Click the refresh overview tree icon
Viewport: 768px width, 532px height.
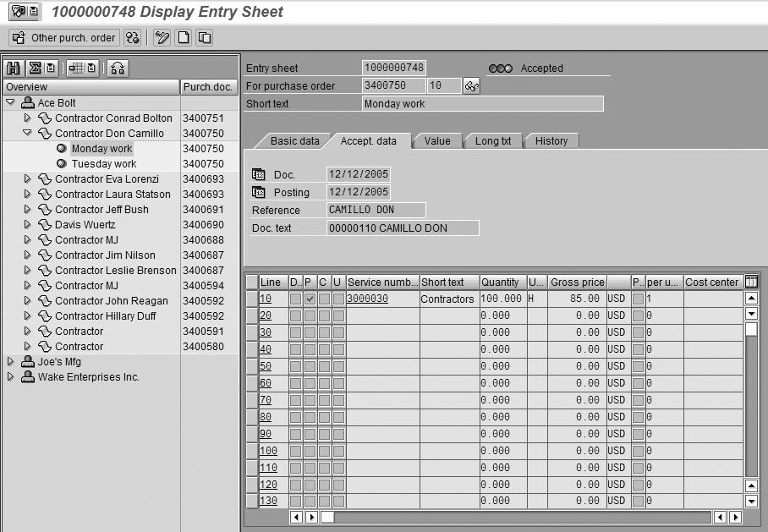pyautogui.click(x=118, y=69)
